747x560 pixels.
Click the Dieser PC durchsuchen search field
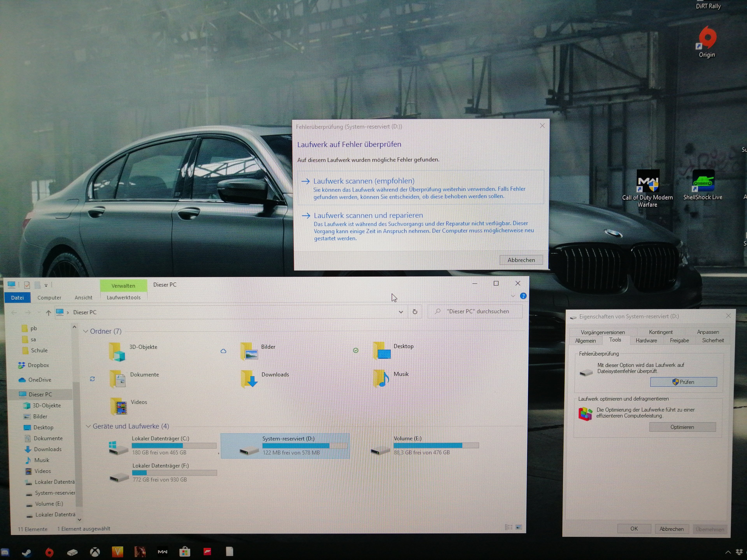click(x=478, y=311)
